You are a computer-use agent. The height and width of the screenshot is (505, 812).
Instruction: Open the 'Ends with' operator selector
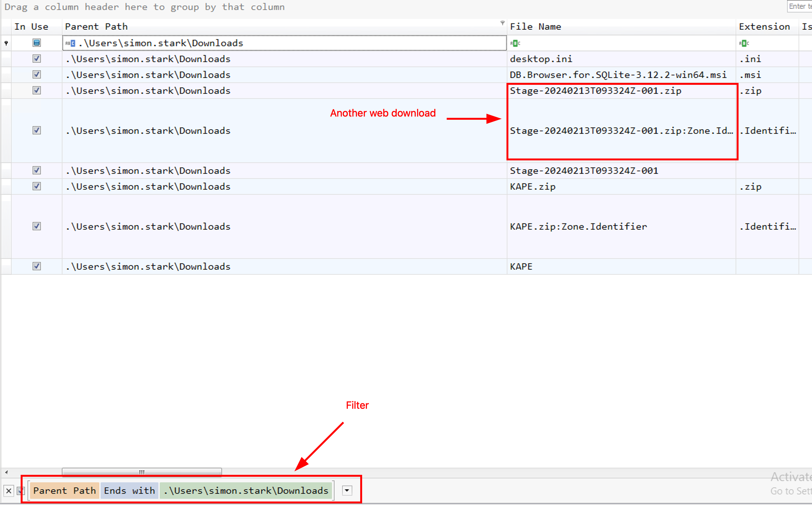point(129,490)
